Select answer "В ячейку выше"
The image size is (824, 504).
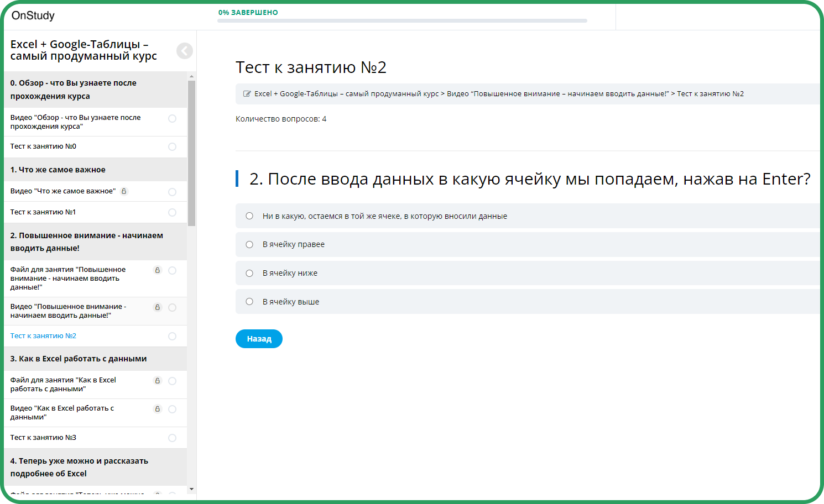249,302
